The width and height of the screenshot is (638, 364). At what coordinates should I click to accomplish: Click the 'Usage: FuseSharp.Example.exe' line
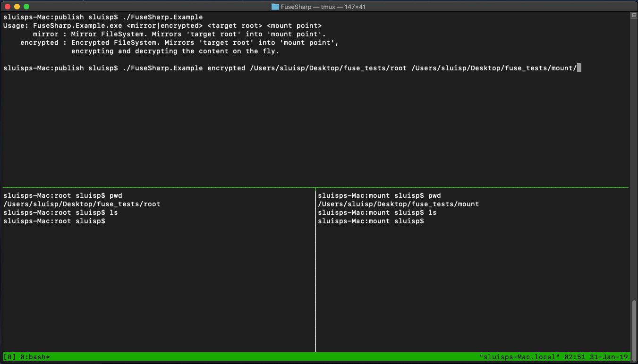point(162,25)
